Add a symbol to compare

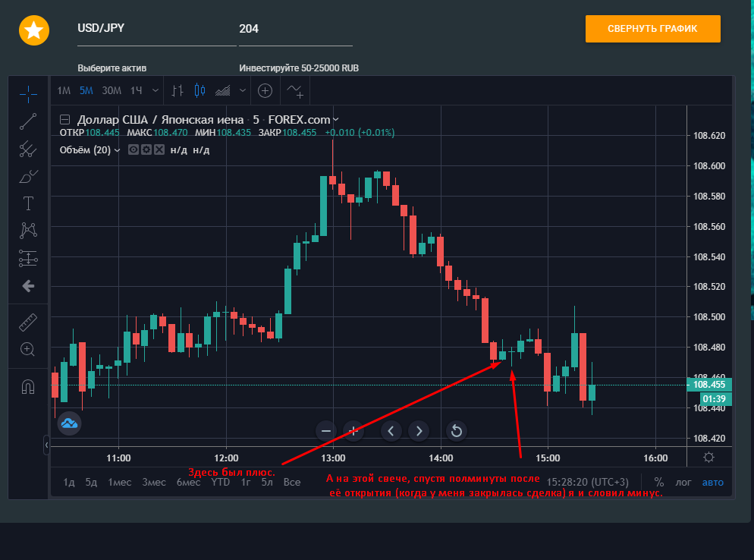(x=265, y=90)
